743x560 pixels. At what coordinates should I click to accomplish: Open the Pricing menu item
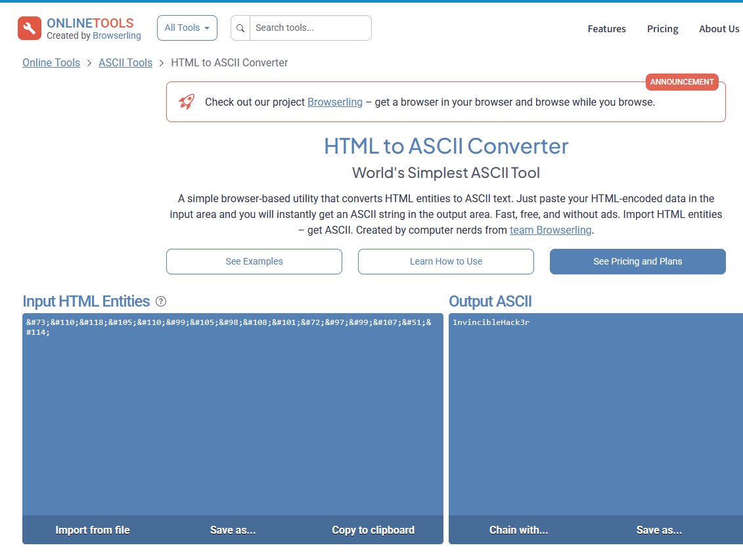click(662, 29)
